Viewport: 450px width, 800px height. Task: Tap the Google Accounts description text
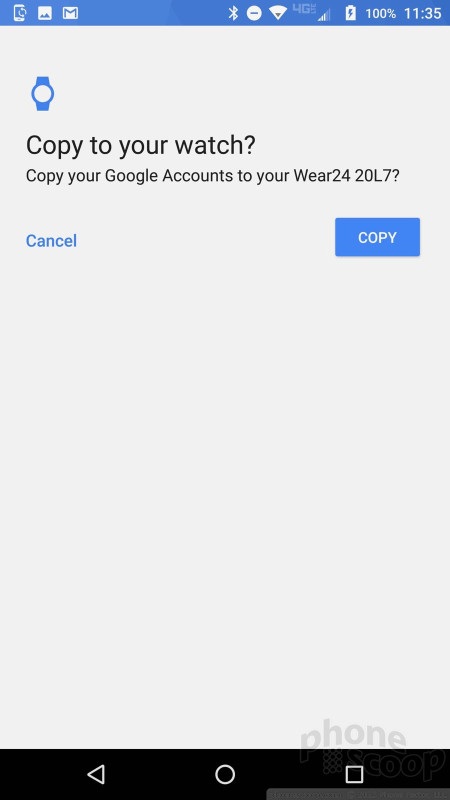click(x=213, y=176)
